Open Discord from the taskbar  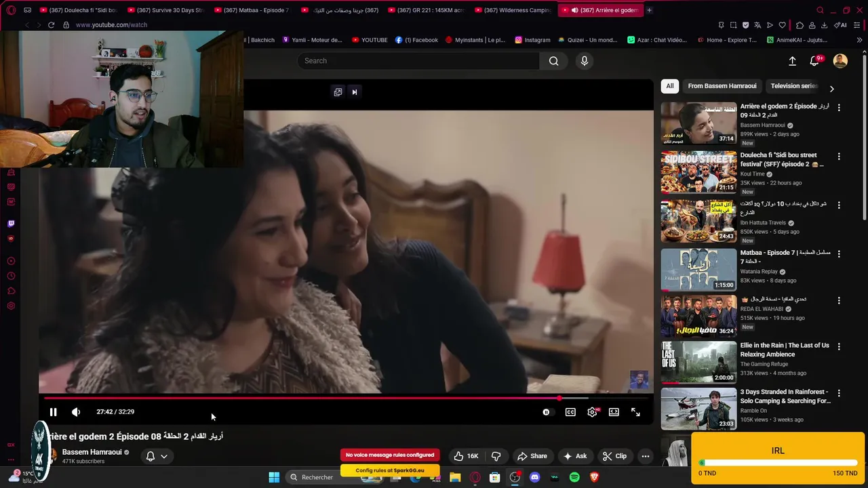[534, 477]
